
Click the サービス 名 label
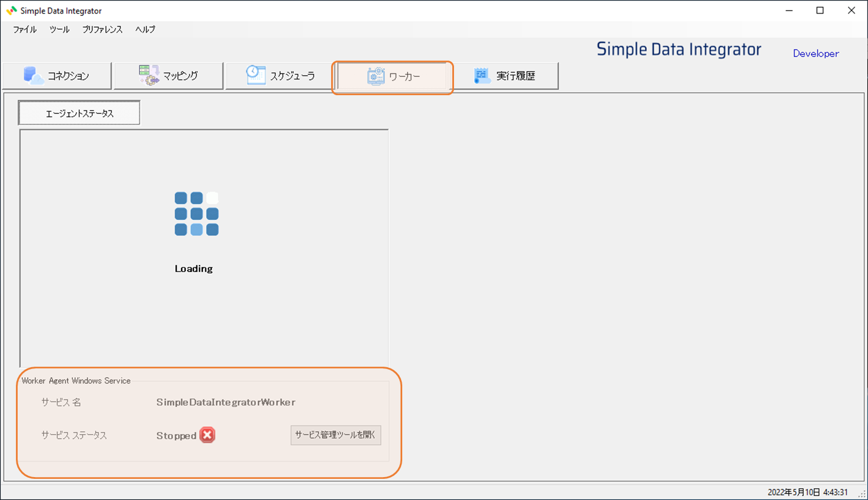pyautogui.click(x=61, y=402)
